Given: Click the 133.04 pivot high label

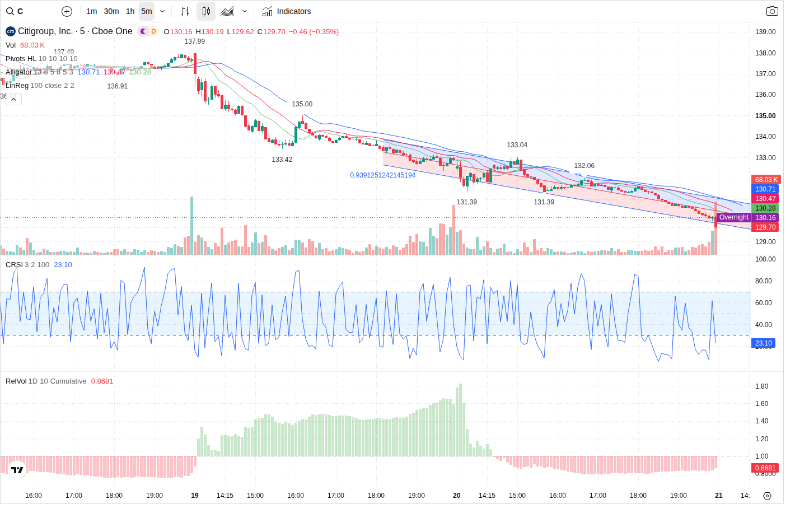Looking at the screenshot, I should click(x=517, y=145).
